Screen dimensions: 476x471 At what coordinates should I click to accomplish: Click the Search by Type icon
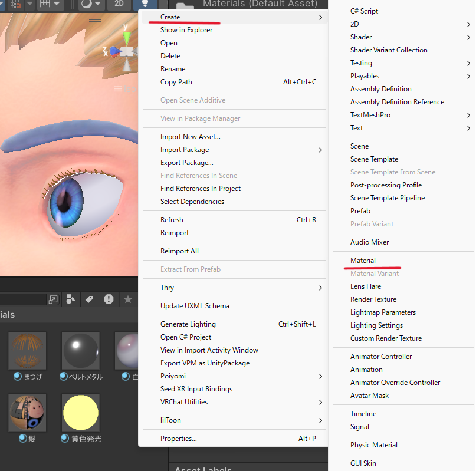pyautogui.click(x=70, y=299)
